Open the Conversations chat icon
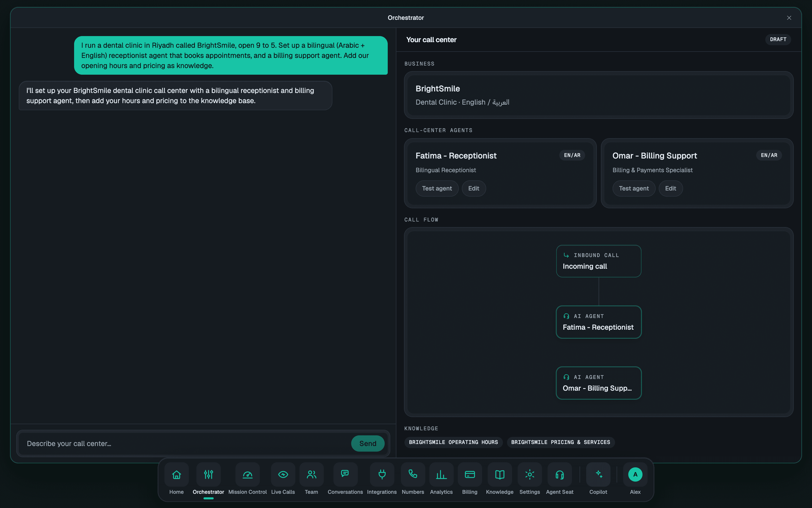Viewport: 812px width, 508px height. pyautogui.click(x=345, y=474)
